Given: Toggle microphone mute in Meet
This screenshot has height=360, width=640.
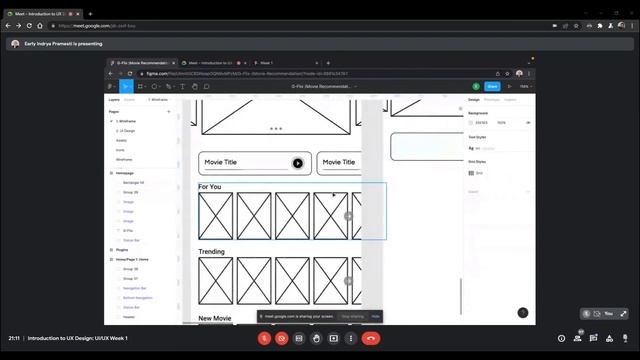Looking at the screenshot, I should [264, 338].
